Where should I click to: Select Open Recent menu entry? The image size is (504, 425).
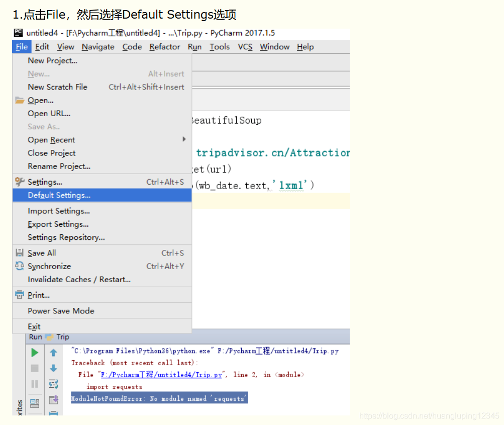tap(102, 140)
